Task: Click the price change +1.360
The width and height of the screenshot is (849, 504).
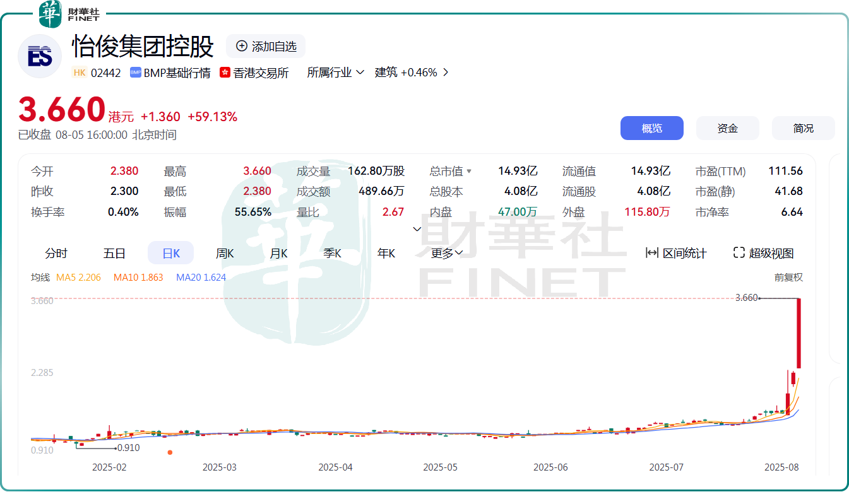Action: click(x=160, y=117)
